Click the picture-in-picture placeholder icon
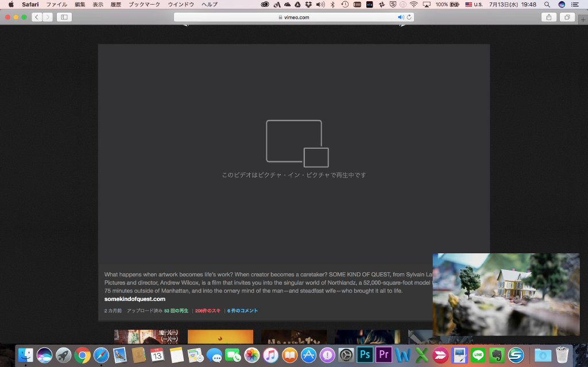Image resolution: width=588 pixels, height=367 pixels. [297, 144]
